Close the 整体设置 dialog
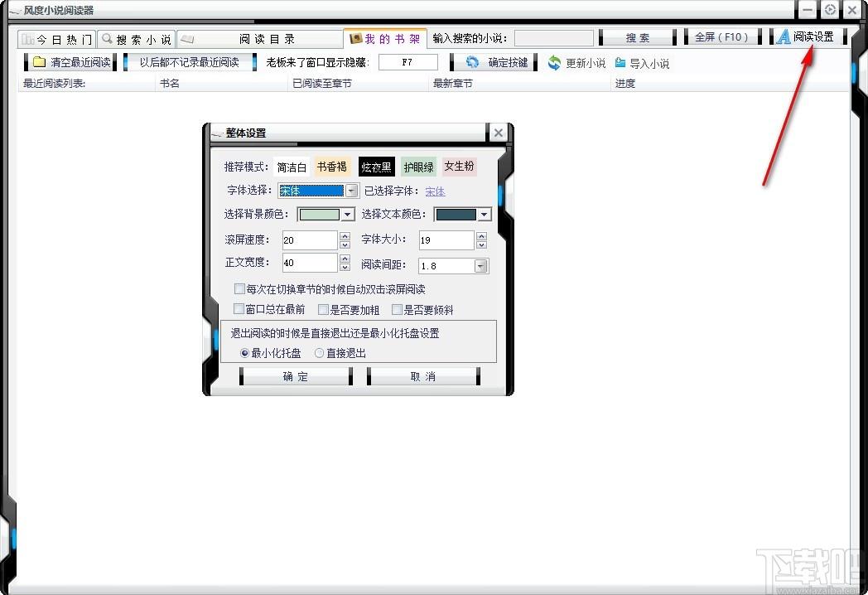The width and height of the screenshot is (868, 595). [x=499, y=133]
